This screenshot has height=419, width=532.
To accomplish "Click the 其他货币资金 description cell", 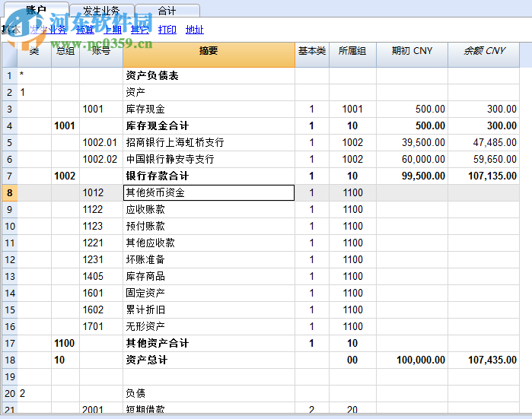I will [x=209, y=192].
